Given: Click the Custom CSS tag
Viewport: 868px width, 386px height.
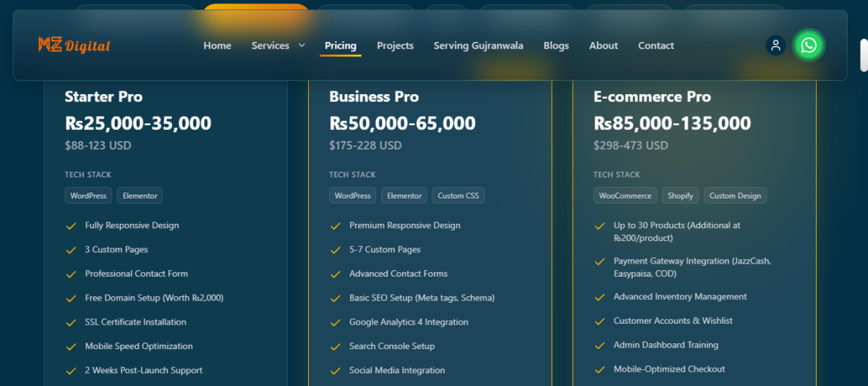Looking at the screenshot, I should pos(459,196).
